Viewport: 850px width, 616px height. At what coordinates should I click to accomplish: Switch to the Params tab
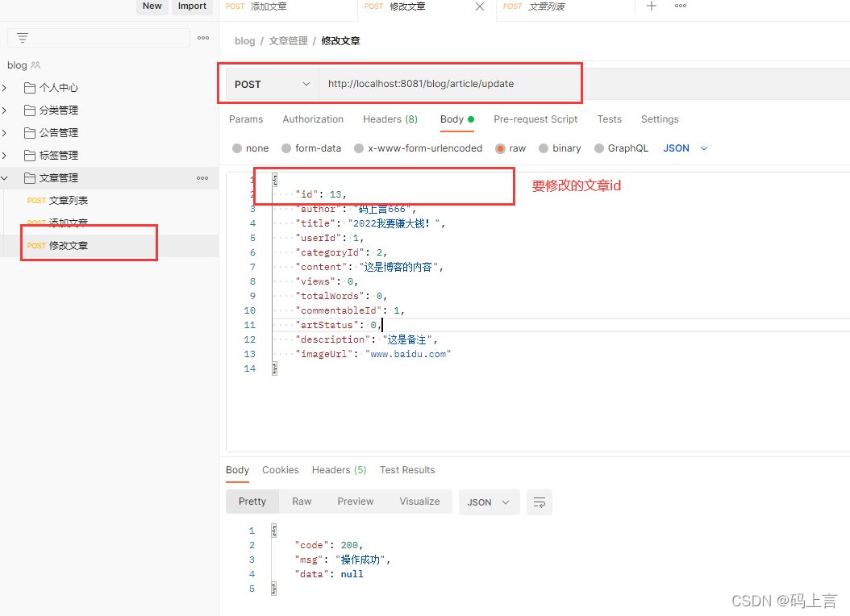[246, 119]
